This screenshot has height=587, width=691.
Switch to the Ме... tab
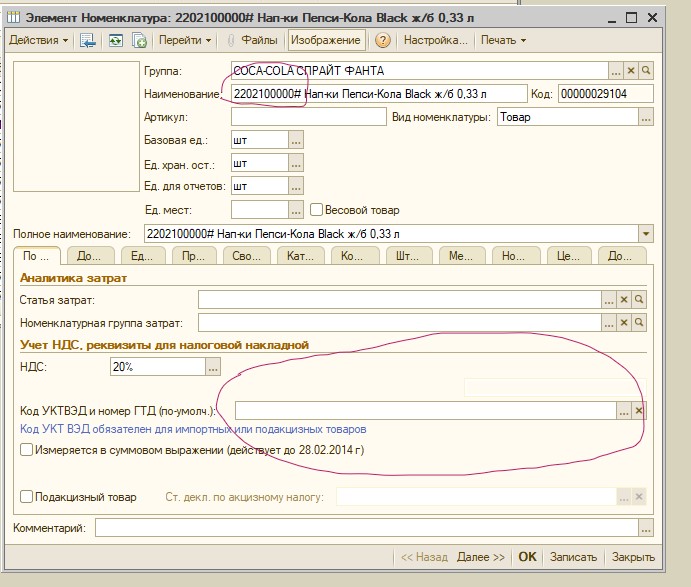click(461, 256)
